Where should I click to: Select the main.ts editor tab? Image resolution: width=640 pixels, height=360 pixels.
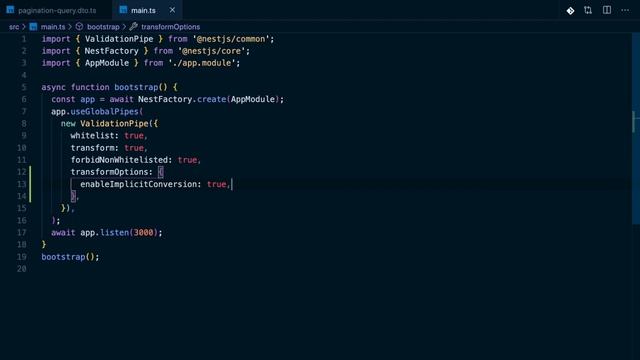143,10
